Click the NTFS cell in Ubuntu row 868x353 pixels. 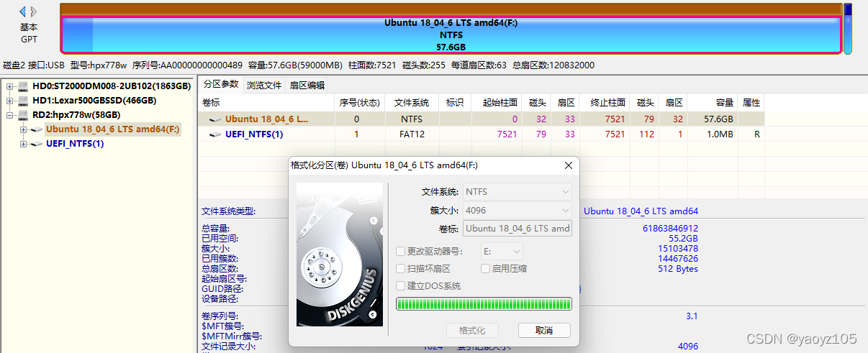click(412, 119)
